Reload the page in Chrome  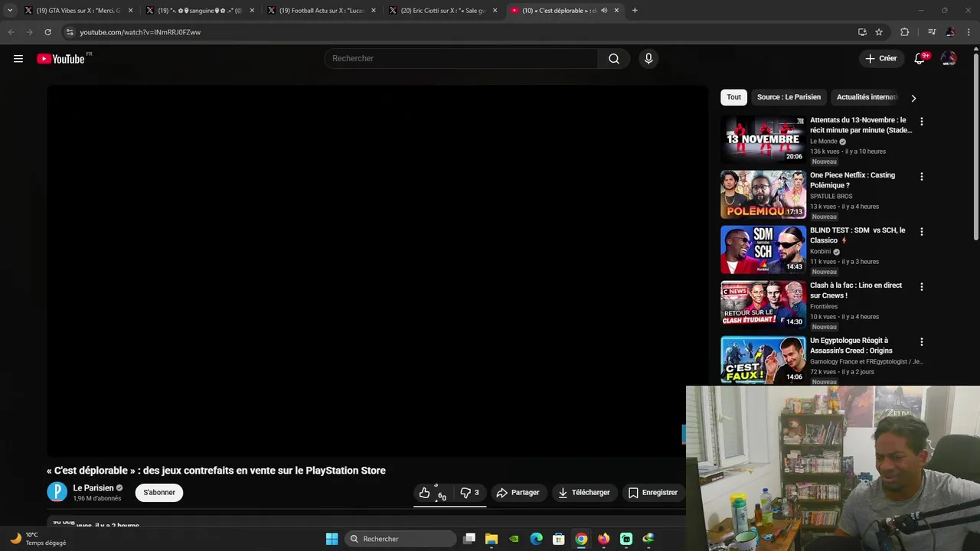pos(47,32)
